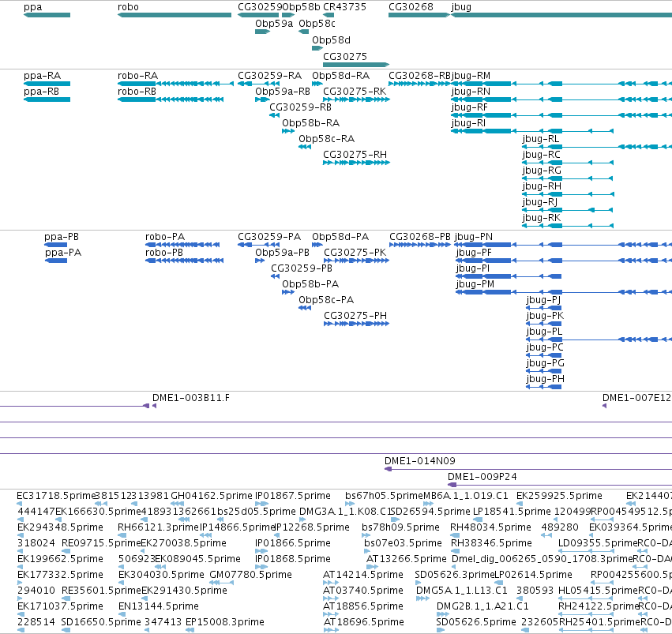Select the 'jbug-RF' transcript label

click(x=469, y=107)
